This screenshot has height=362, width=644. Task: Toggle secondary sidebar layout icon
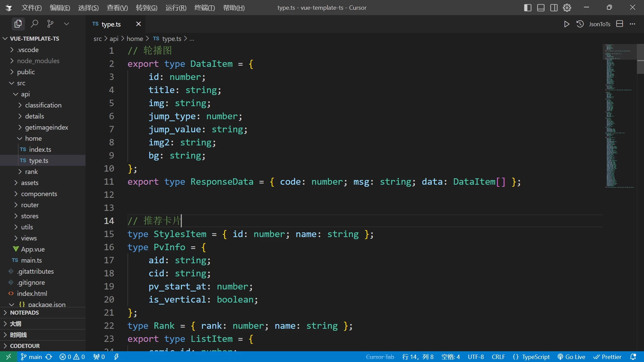click(x=554, y=8)
